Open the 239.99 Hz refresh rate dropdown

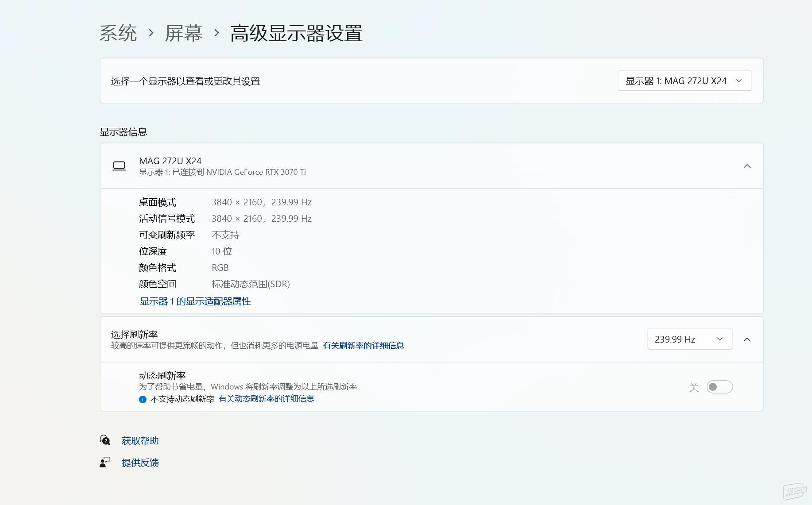pos(690,339)
